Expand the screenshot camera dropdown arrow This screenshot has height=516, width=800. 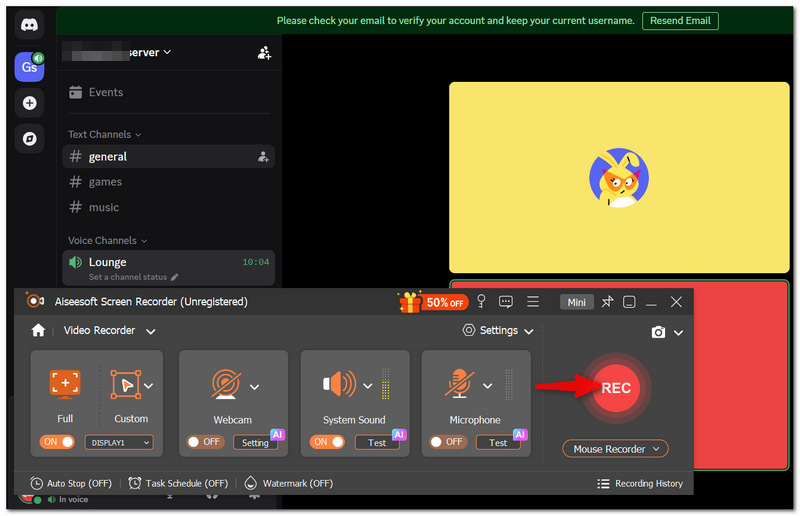[x=678, y=333]
